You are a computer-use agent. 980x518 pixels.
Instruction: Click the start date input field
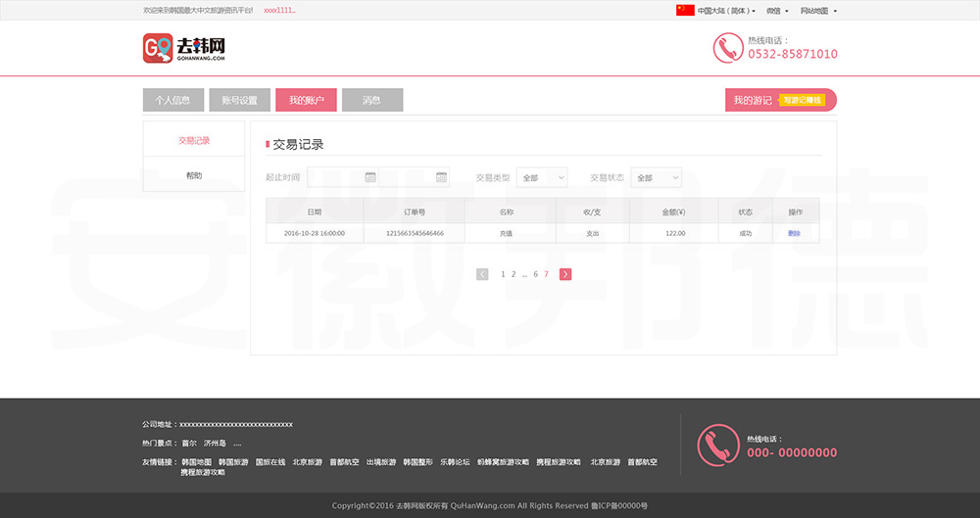(x=335, y=177)
